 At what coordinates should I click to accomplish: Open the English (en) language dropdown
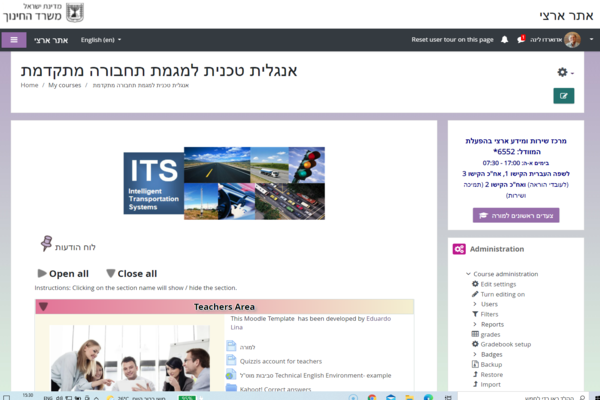tap(101, 40)
